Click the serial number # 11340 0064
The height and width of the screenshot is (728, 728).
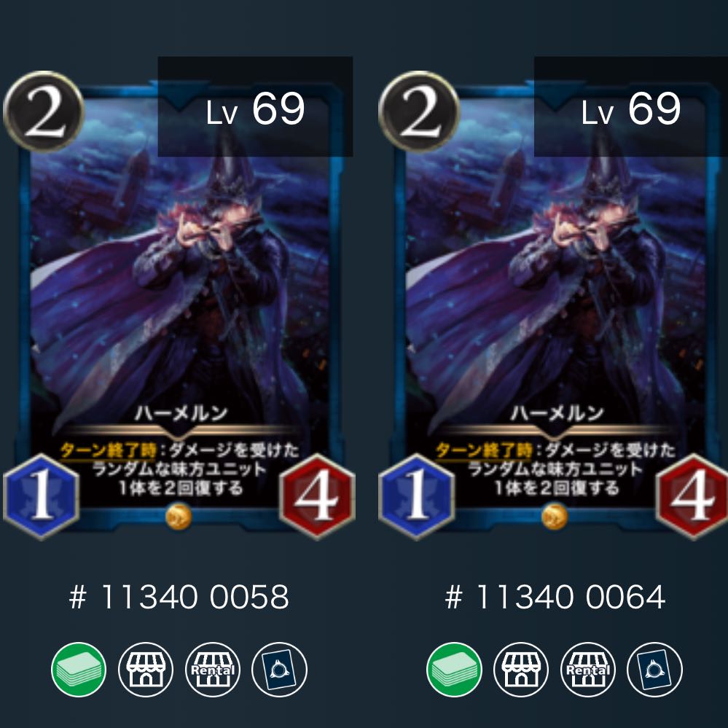coord(555,597)
